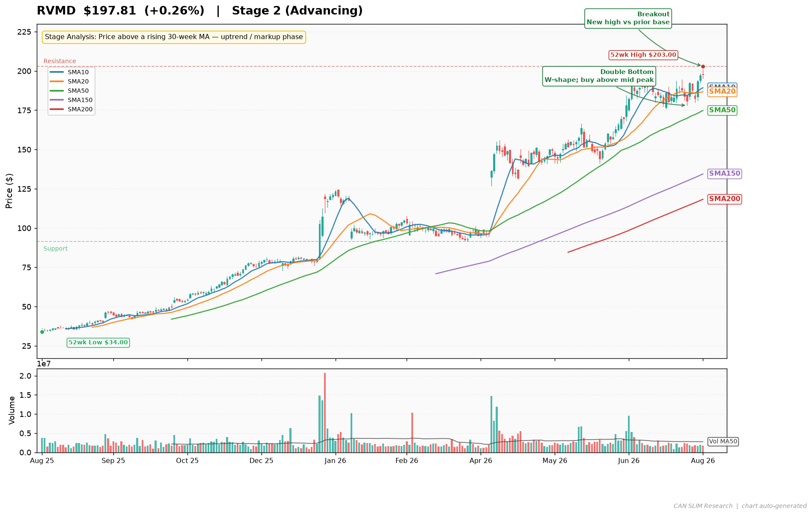Click the Sep 25 date label

tap(113, 461)
